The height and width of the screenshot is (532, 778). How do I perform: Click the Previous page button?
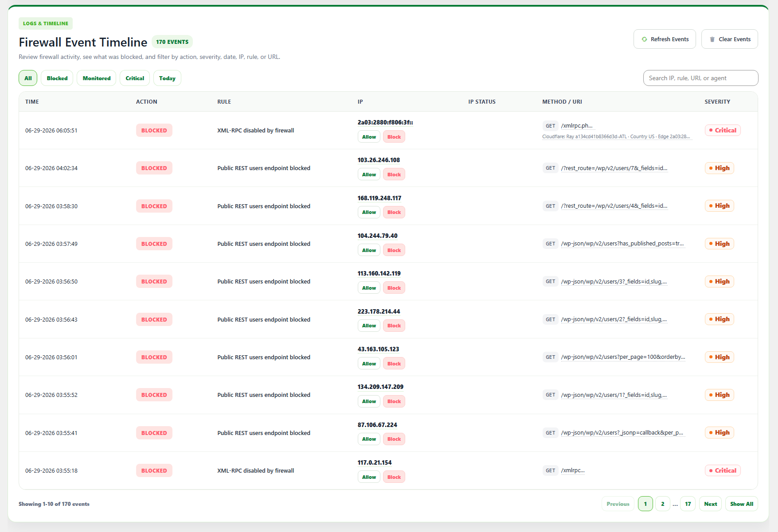(x=618, y=504)
